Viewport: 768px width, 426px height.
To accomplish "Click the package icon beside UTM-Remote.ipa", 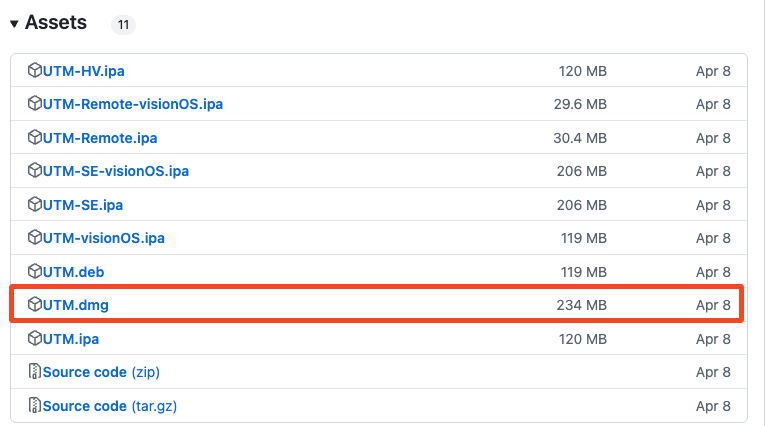I will (x=34, y=138).
